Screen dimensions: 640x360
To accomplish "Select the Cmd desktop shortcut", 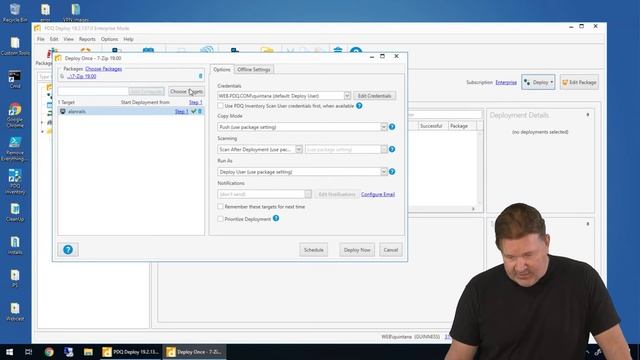I will pos(15,79).
